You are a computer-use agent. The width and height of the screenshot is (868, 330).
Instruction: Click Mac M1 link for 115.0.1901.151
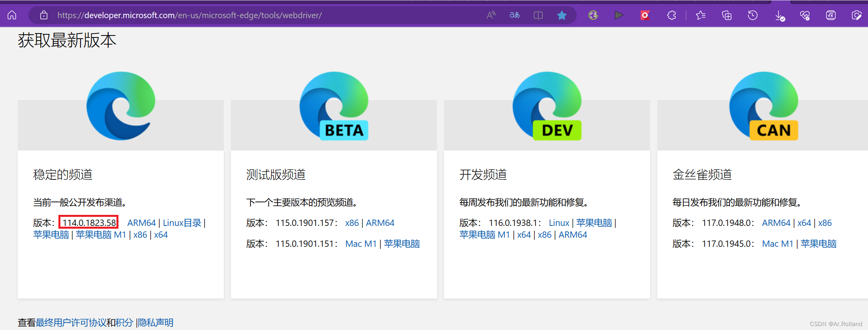click(361, 244)
